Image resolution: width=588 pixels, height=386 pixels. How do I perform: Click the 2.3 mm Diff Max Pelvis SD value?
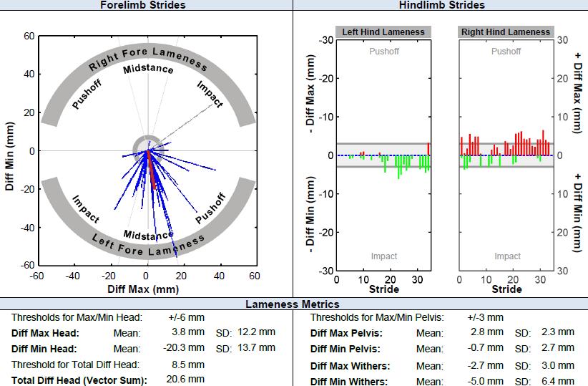558,332
